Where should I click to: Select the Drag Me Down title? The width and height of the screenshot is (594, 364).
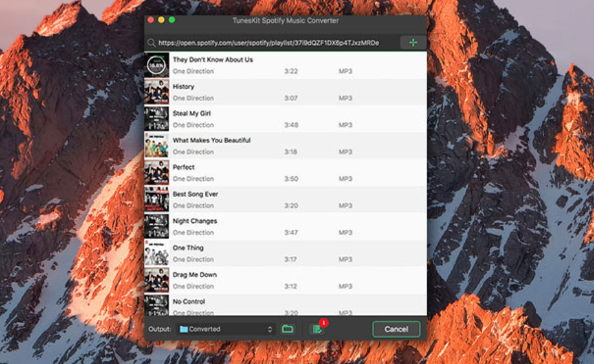(195, 275)
